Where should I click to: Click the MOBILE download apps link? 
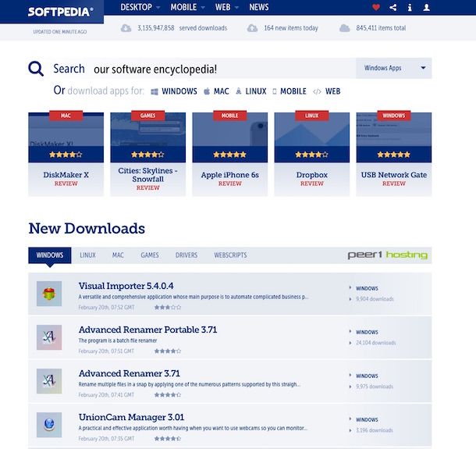(293, 91)
